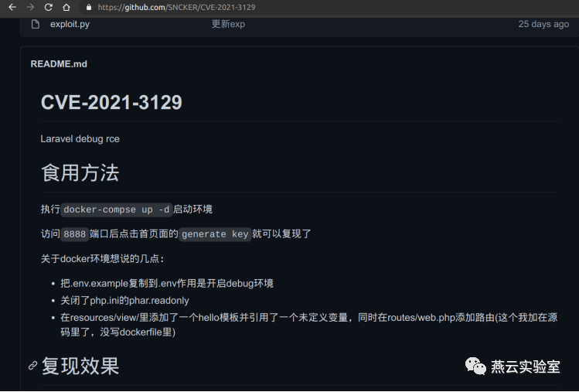
Task: Click the resources/view hello模板 bullet item
Action: tap(309, 325)
